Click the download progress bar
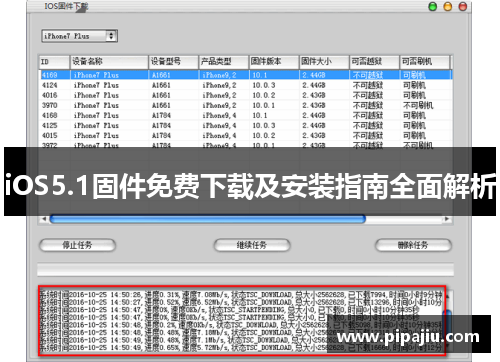Image resolution: width=500 pixels, height=362 pixels. pos(245,269)
